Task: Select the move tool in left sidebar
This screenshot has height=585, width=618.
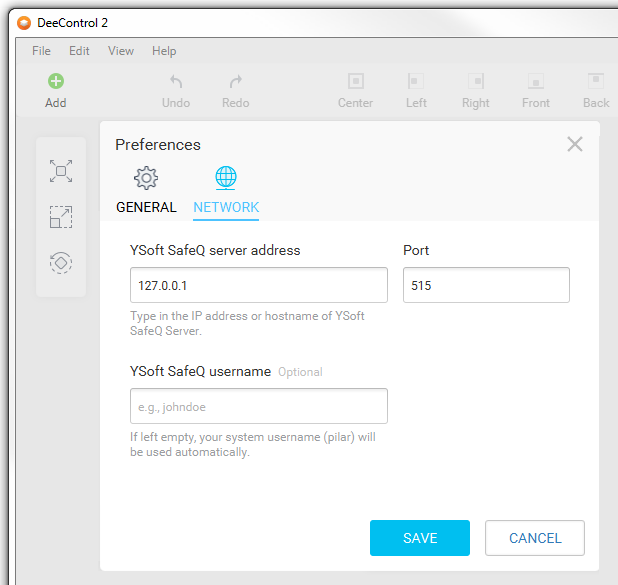Action: [x=61, y=172]
